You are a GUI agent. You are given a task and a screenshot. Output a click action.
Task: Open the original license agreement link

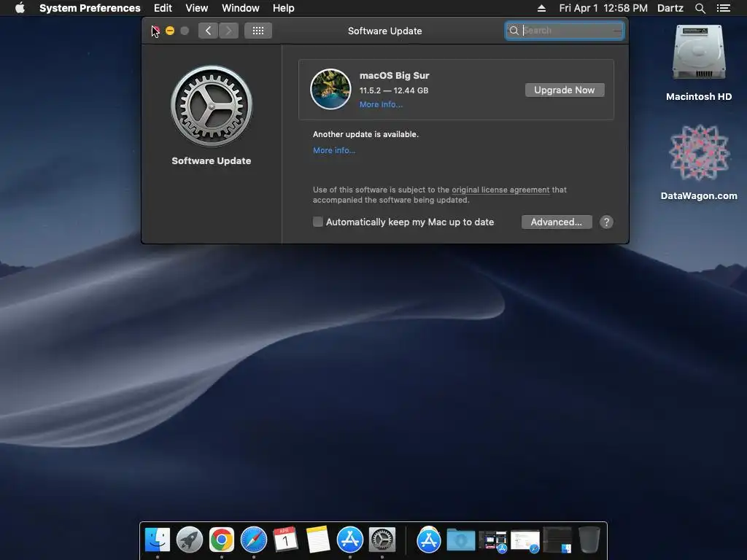[x=500, y=190]
